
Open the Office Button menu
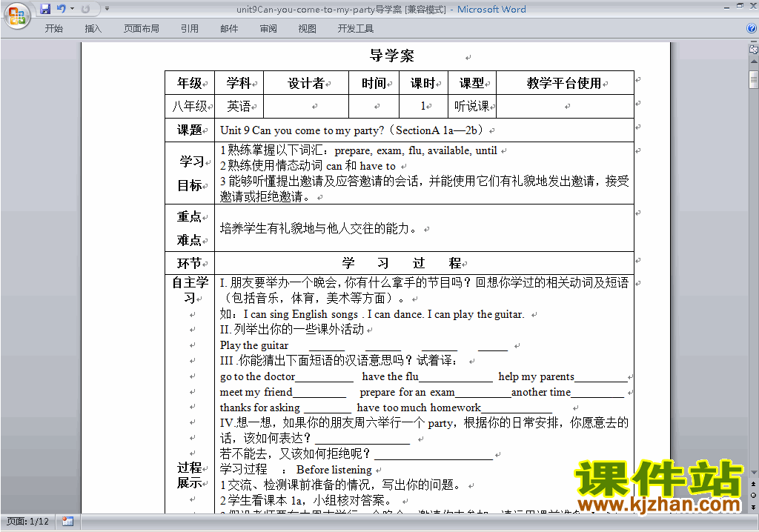pos(17,16)
